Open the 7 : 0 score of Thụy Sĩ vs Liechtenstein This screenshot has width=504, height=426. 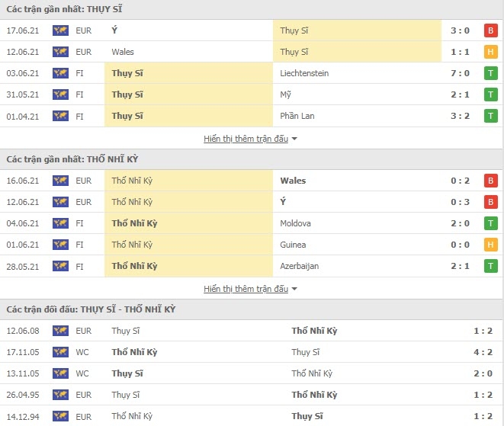pos(460,73)
